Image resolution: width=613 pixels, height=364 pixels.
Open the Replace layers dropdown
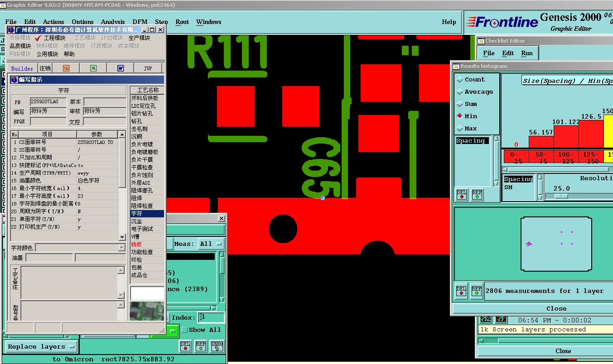click(x=41, y=347)
